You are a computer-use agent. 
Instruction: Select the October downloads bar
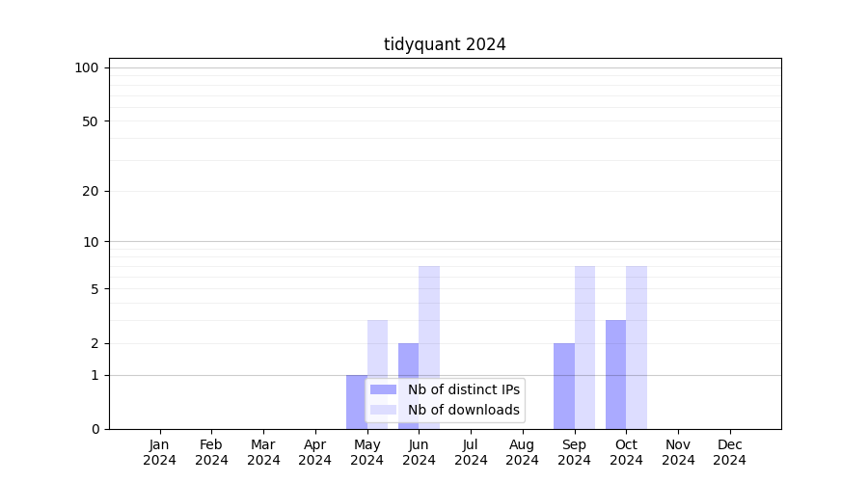pos(637,347)
